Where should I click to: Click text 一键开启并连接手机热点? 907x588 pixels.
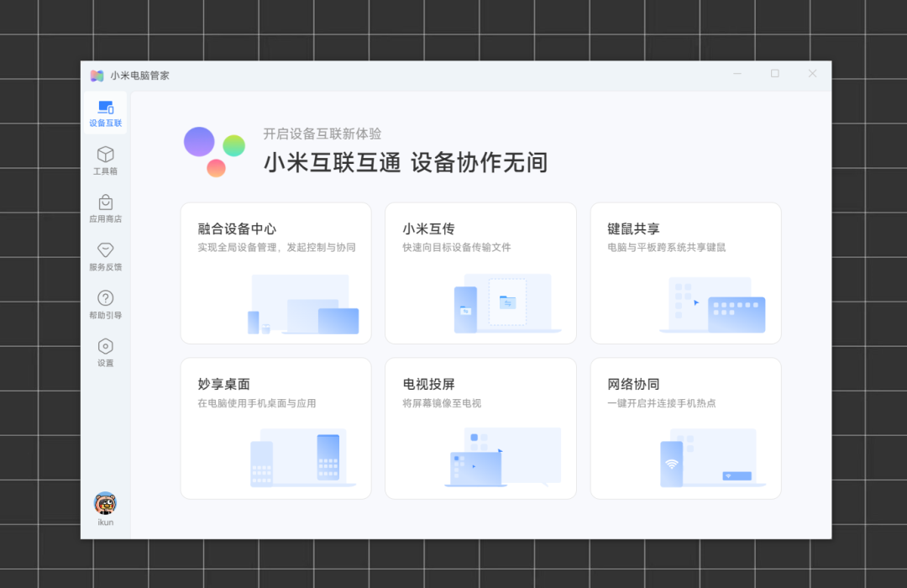[x=662, y=403]
